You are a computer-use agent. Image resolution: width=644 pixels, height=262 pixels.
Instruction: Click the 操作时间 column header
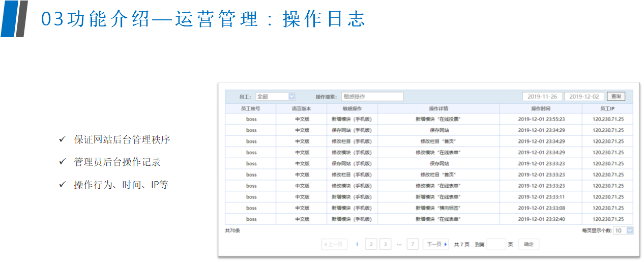pos(541,108)
